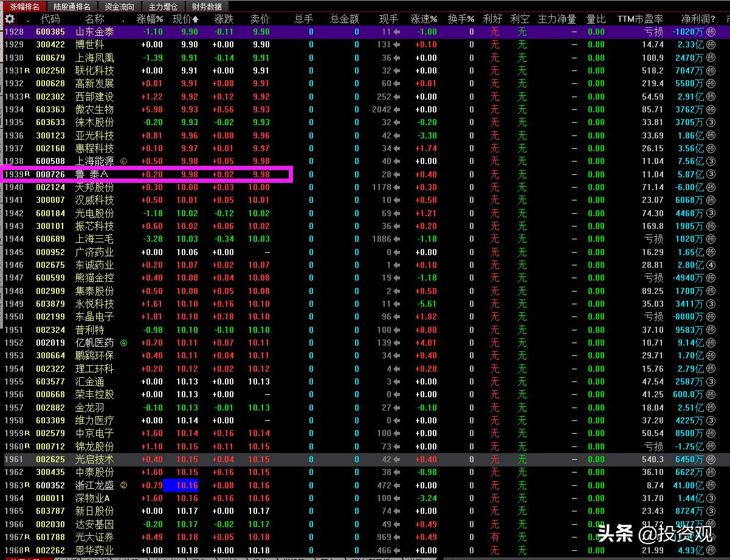Click forecast icon in the 上海凤凰 row

pyautogui.click(x=711, y=58)
